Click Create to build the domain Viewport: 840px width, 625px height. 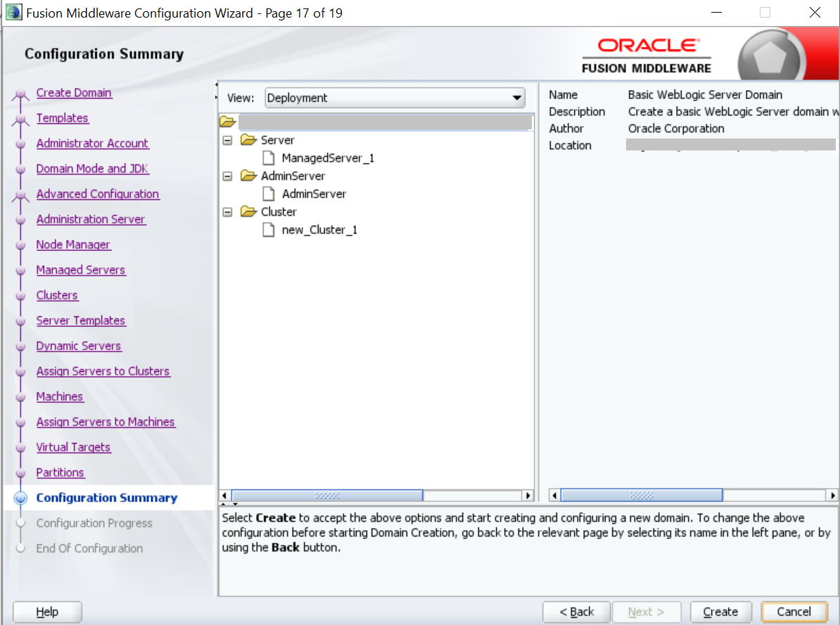720,612
